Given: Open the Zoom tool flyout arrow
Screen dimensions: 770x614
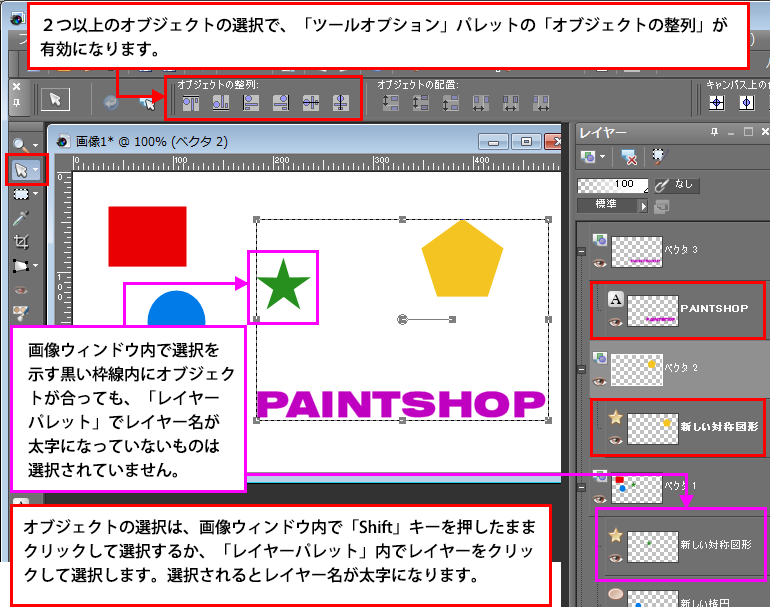Looking at the screenshot, I should coord(35,145).
